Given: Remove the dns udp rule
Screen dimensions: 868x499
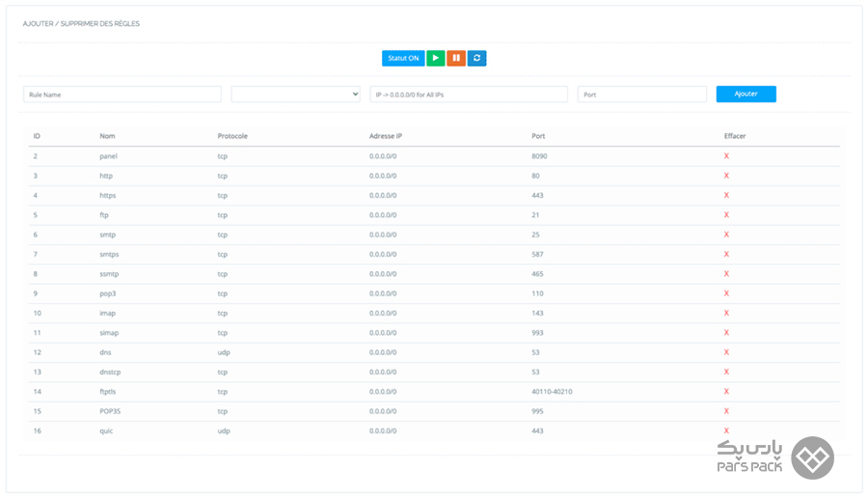Looking at the screenshot, I should tap(726, 352).
